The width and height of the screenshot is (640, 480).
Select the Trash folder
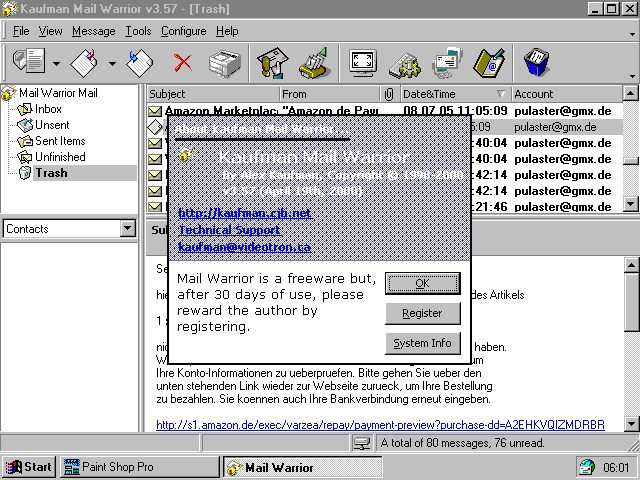51,173
